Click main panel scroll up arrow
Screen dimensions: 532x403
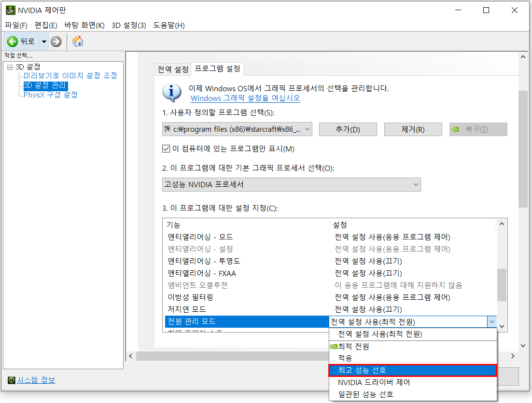pos(523,57)
